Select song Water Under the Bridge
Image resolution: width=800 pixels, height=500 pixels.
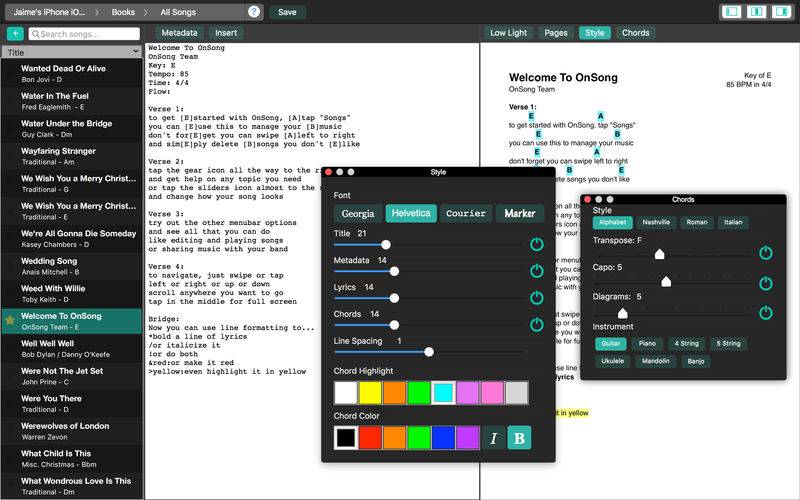[72, 129]
